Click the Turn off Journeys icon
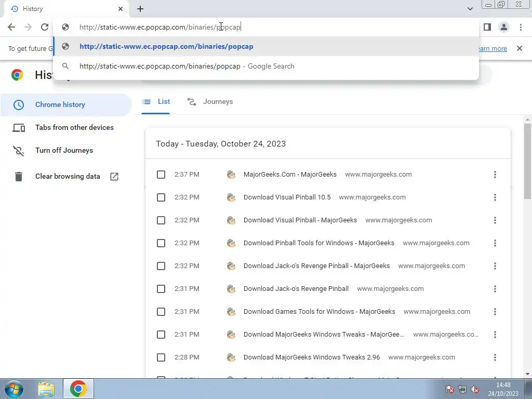The image size is (532, 399). 19,151
